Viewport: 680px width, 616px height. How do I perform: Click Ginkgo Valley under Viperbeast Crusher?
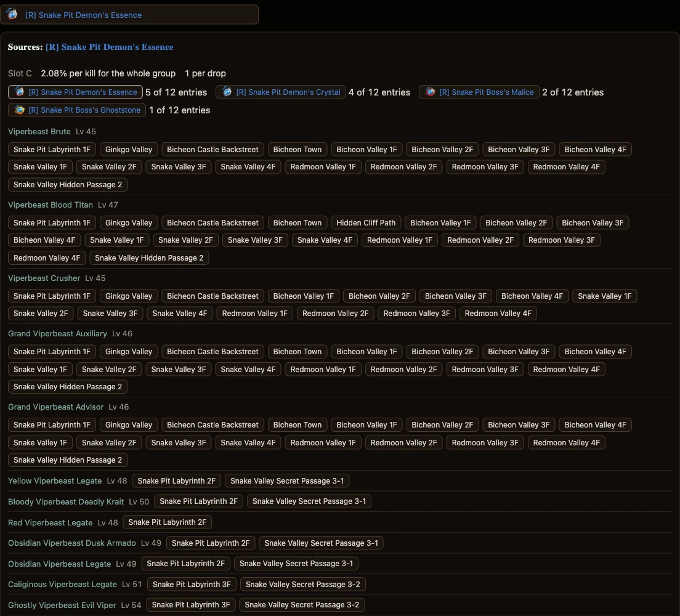(x=129, y=296)
